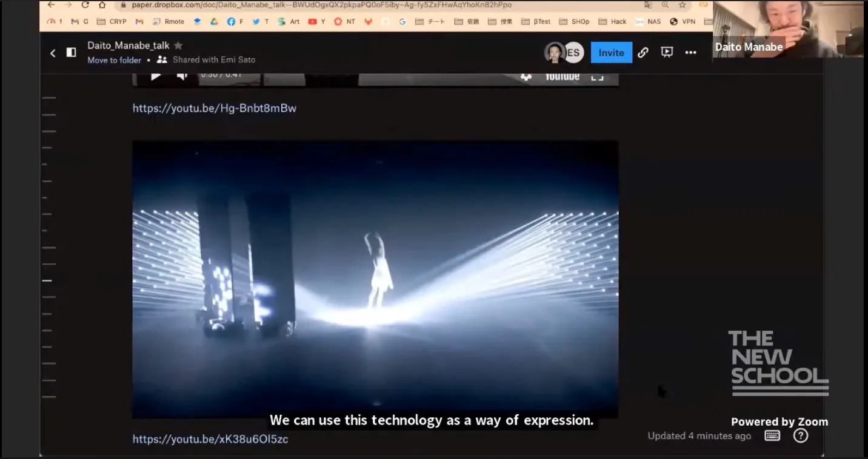Go back using the Paper back chevron
The height and width of the screenshot is (459, 868).
coord(53,53)
